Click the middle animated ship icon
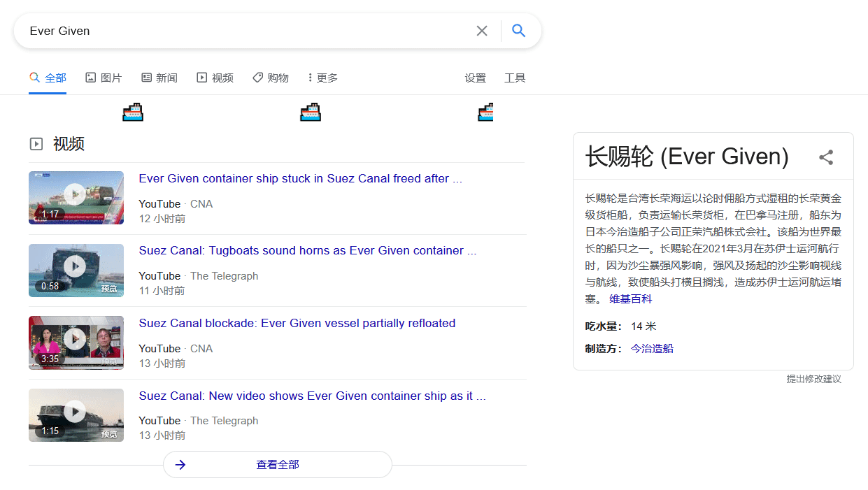Viewport: 868px width, 490px height. point(311,112)
